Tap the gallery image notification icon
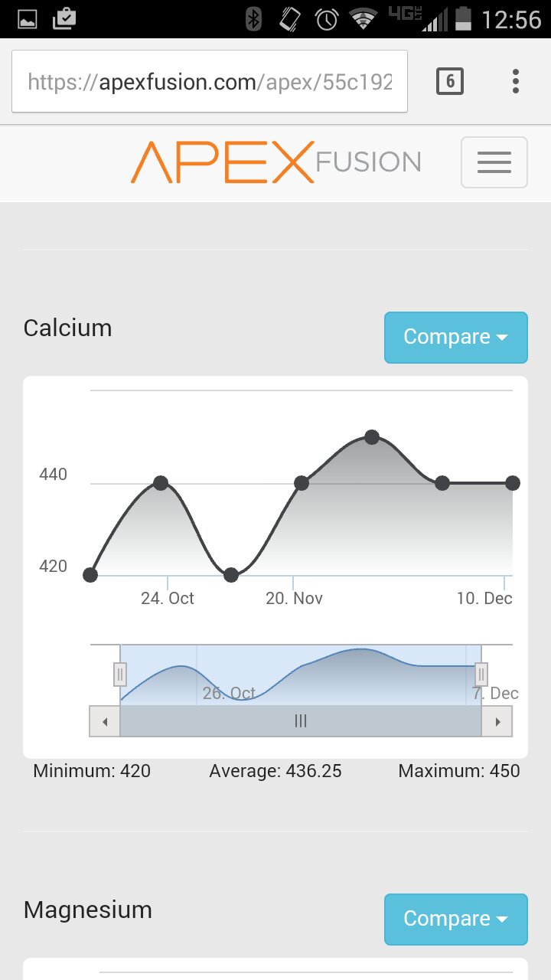This screenshot has height=980, width=551. (27, 18)
